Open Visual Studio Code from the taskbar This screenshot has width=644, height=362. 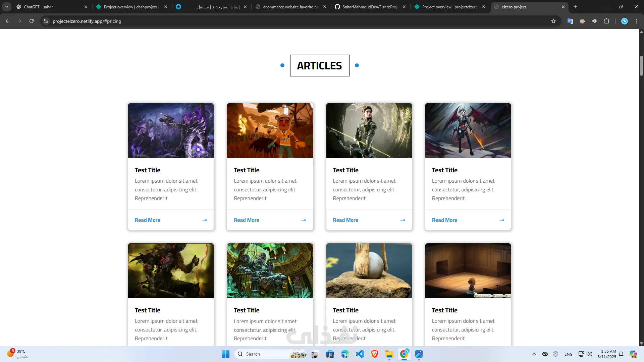pyautogui.click(x=360, y=354)
